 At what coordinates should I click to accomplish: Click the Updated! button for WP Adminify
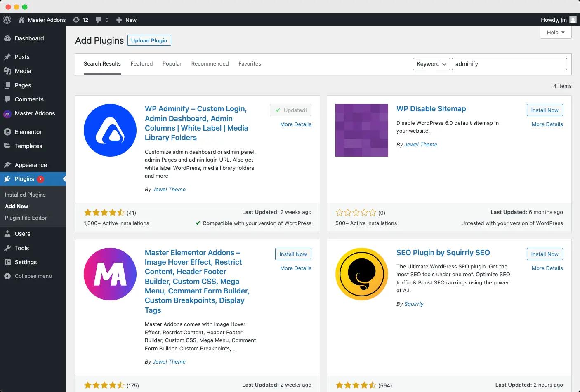[x=290, y=110]
